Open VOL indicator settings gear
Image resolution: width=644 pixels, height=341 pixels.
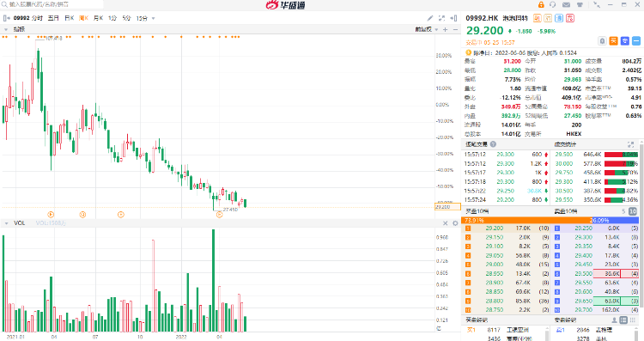click(455, 223)
